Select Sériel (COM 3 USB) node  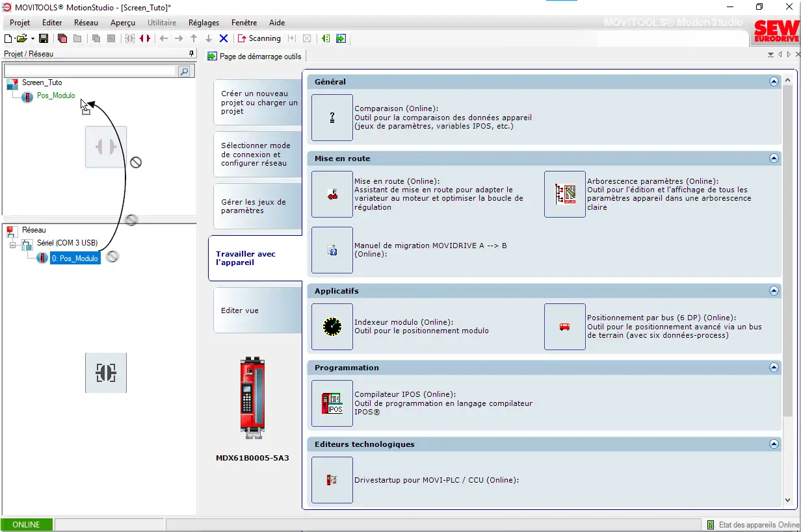click(x=67, y=243)
